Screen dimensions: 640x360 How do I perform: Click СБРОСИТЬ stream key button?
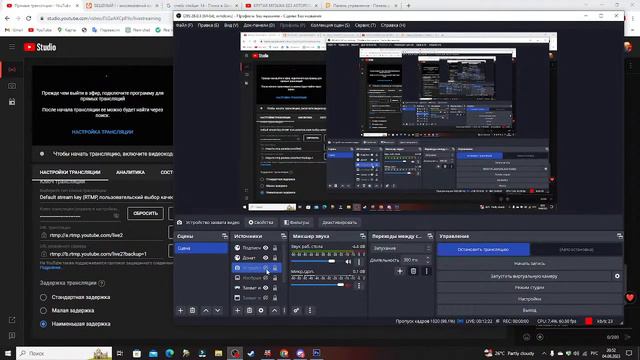point(145,213)
